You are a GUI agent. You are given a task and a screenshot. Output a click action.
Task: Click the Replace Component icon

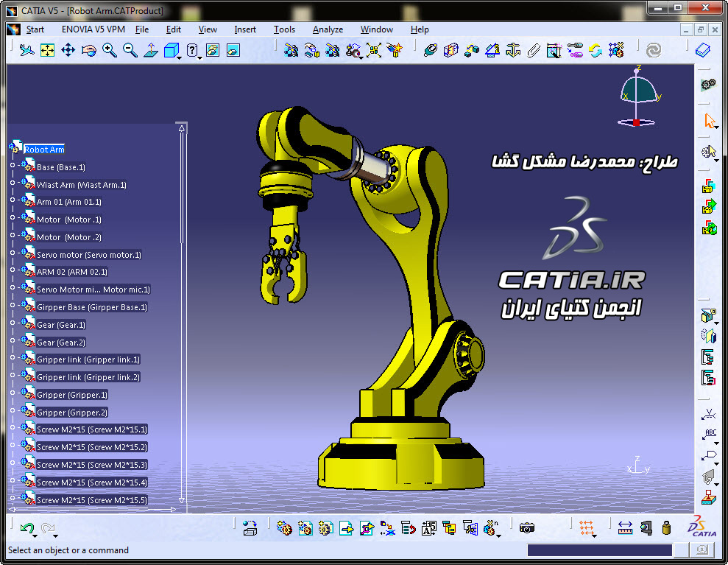click(387, 528)
